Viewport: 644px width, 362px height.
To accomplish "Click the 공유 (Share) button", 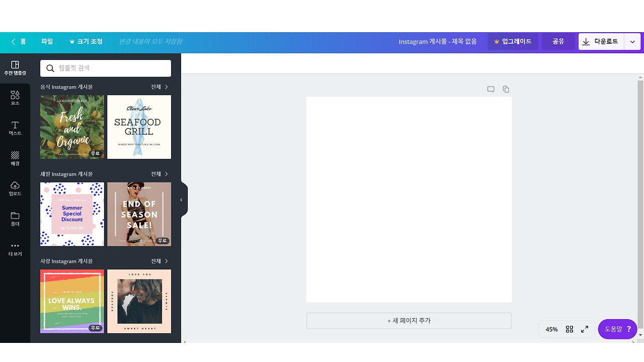I will pos(558,42).
